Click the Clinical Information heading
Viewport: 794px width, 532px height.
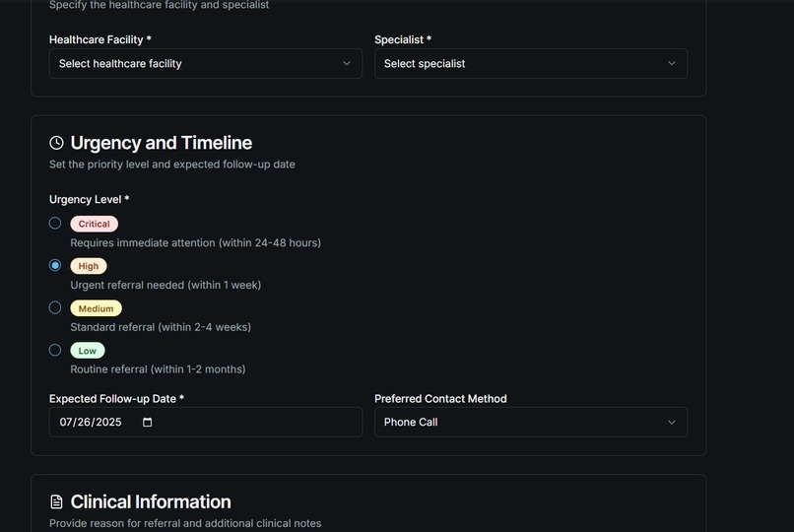pyautogui.click(x=151, y=501)
